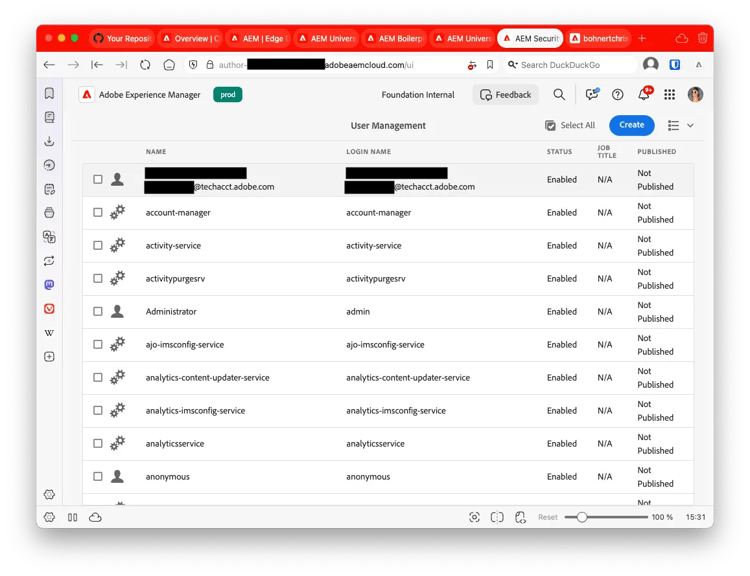The height and width of the screenshot is (576, 750).
Task: Check the activitypurgesrv row checkbox
Action: click(x=98, y=278)
